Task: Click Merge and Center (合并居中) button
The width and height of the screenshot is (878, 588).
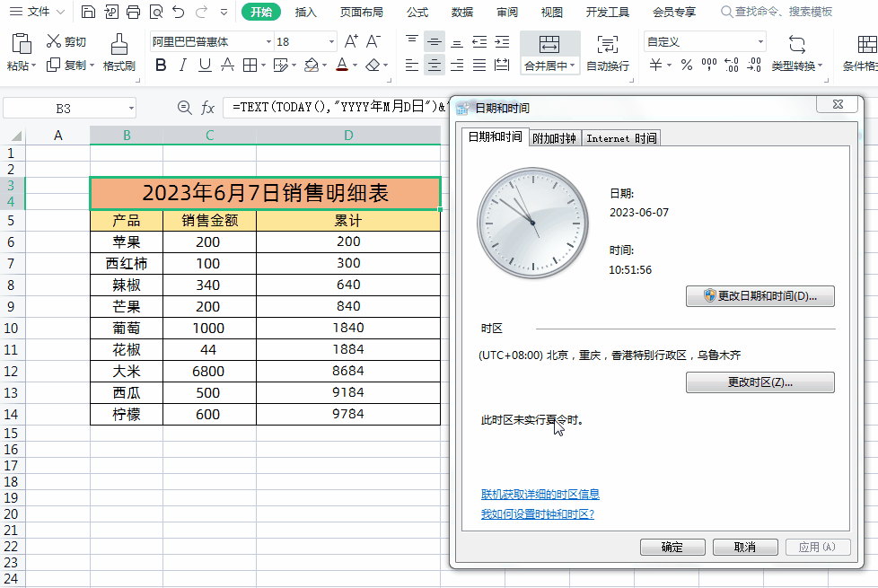Action: click(x=549, y=53)
